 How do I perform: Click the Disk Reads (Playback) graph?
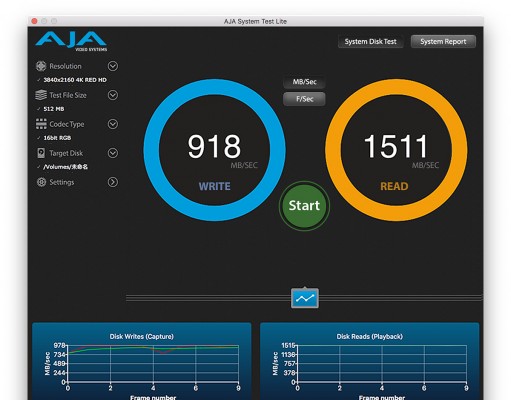click(x=370, y=362)
